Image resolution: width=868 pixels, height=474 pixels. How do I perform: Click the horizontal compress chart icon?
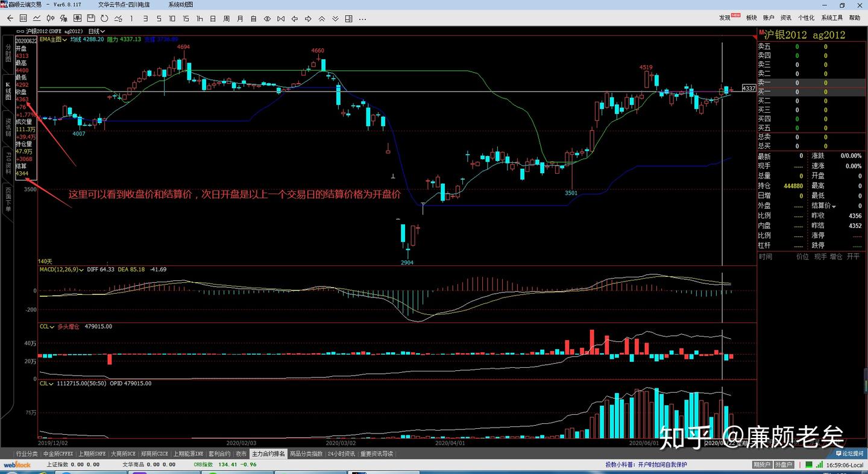[x=281, y=19]
